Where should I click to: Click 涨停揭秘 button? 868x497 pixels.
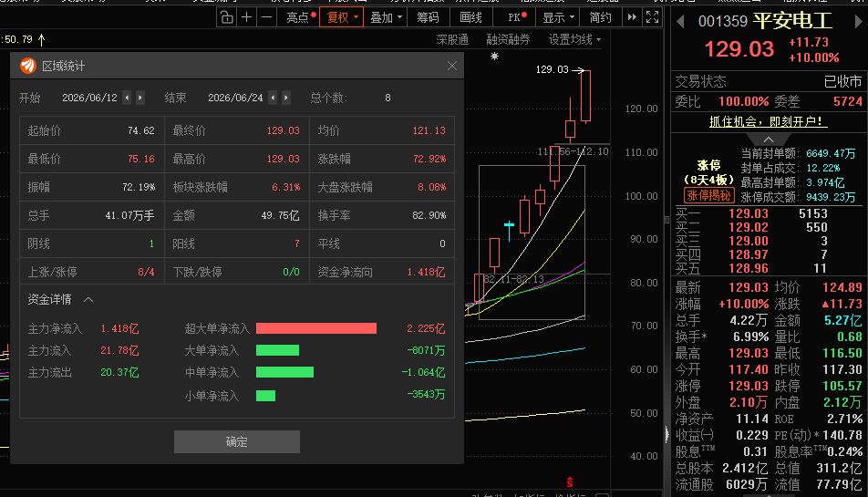(x=709, y=195)
